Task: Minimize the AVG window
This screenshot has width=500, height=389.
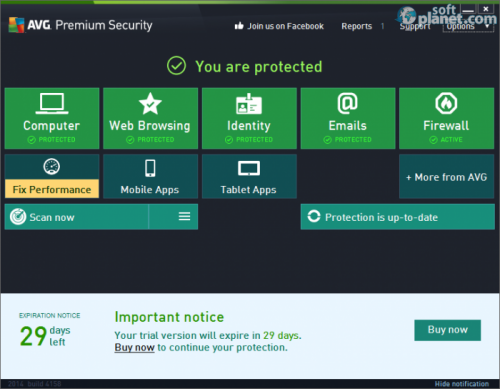Action: click(x=468, y=10)
